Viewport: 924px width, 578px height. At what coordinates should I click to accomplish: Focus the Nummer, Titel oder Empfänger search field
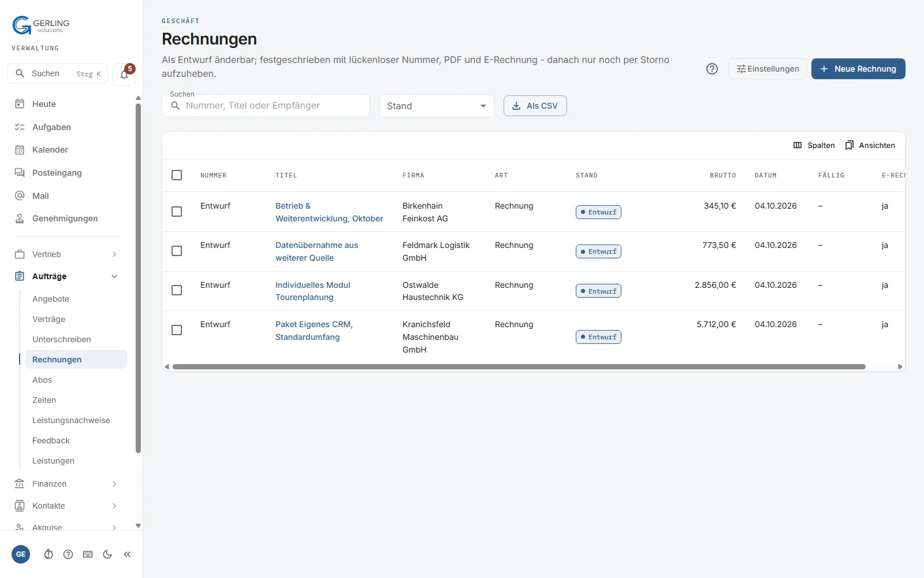(266, 106)
